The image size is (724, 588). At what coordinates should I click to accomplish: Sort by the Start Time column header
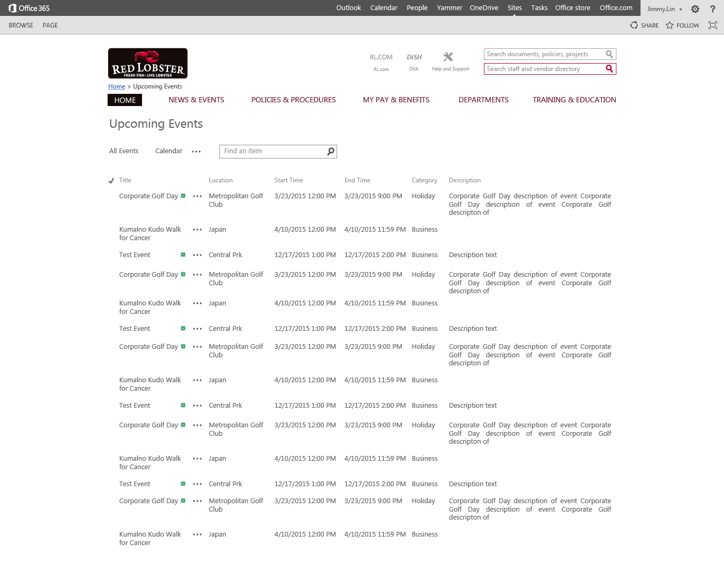[x=289, y=180]
